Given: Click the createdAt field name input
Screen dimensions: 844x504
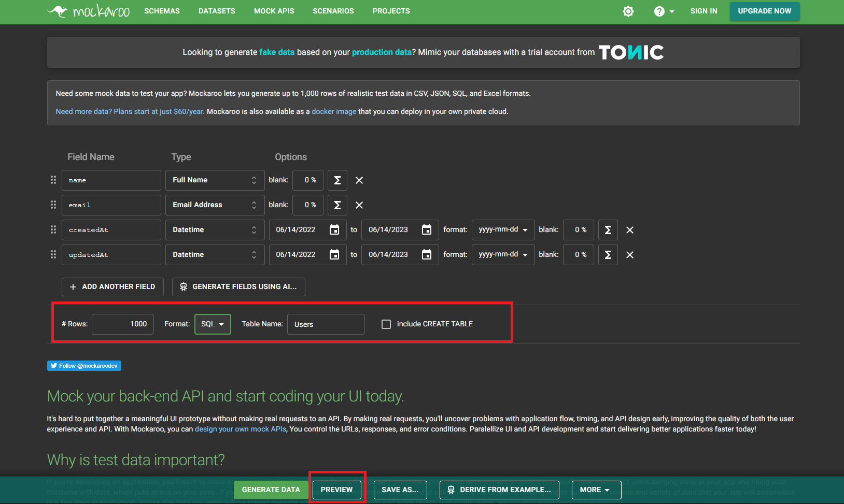Looking at the screenshot, I should click(111, 230).
